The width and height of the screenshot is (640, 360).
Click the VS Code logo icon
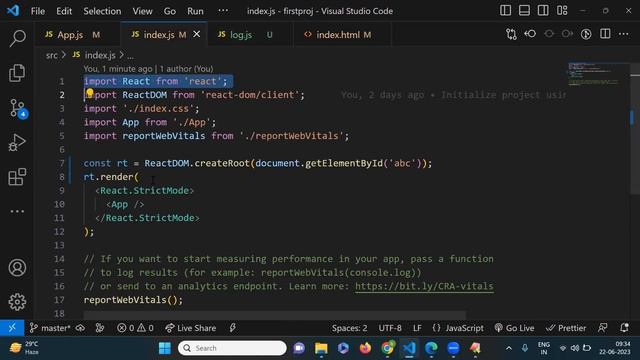13,11
